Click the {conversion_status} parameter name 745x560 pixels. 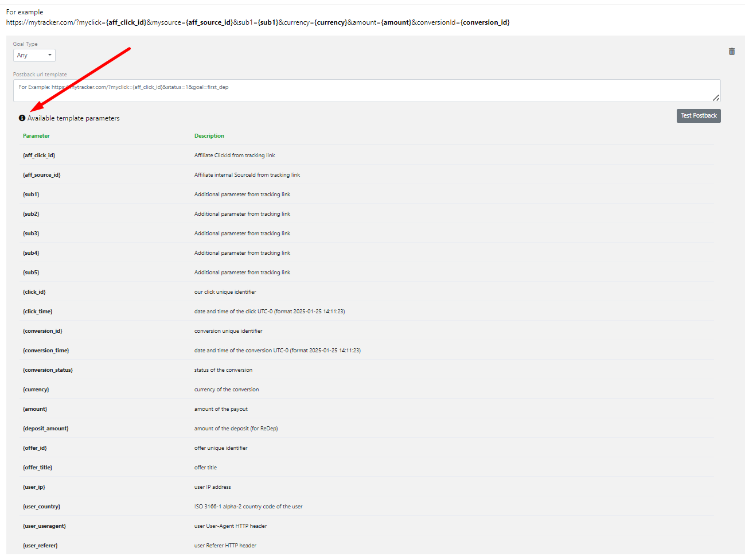(x=48, y=370)
